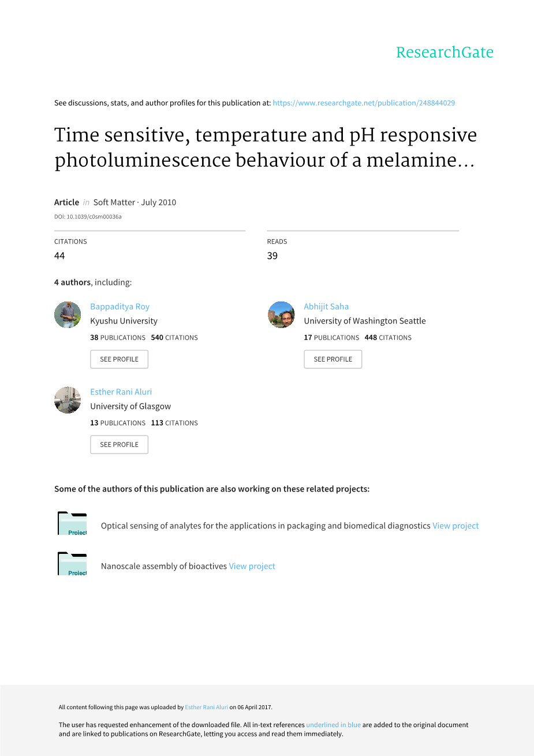Image resolution: width=534 pixels, height=756 pixels.
Task: Click the ResearchGate logo
Action: point(445,53)
